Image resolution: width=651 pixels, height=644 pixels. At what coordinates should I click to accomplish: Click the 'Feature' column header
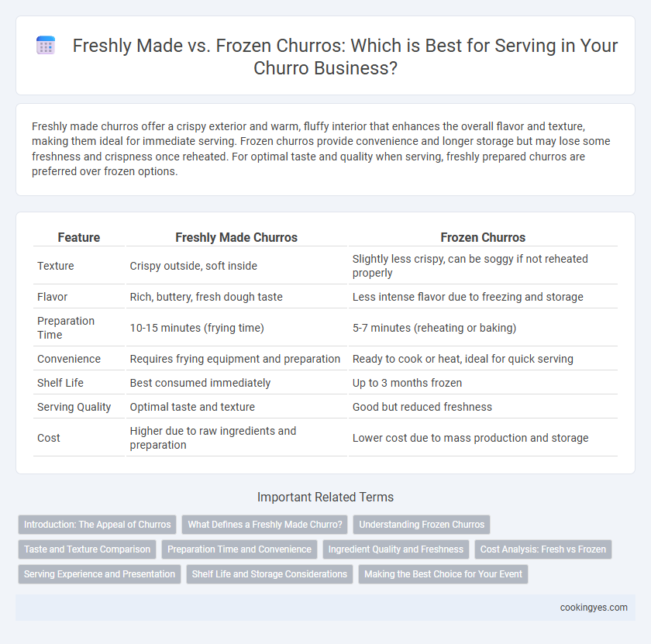click(79, 237)
